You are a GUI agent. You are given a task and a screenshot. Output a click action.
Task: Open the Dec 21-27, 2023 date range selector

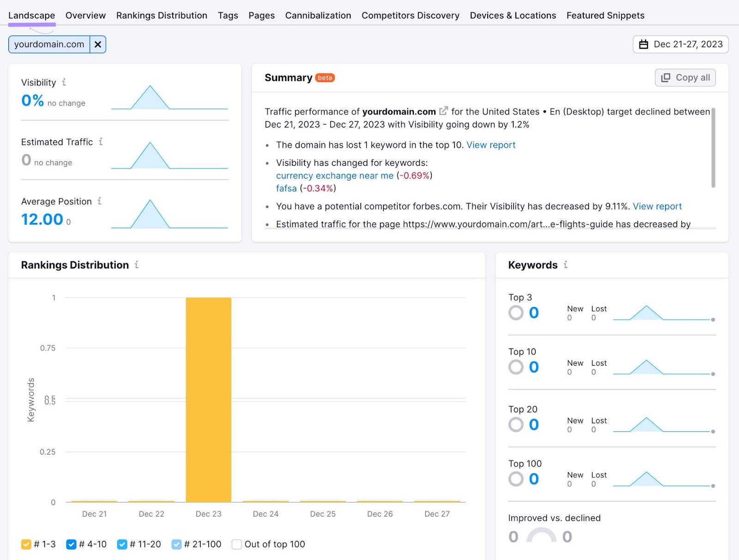click(680, 44)
